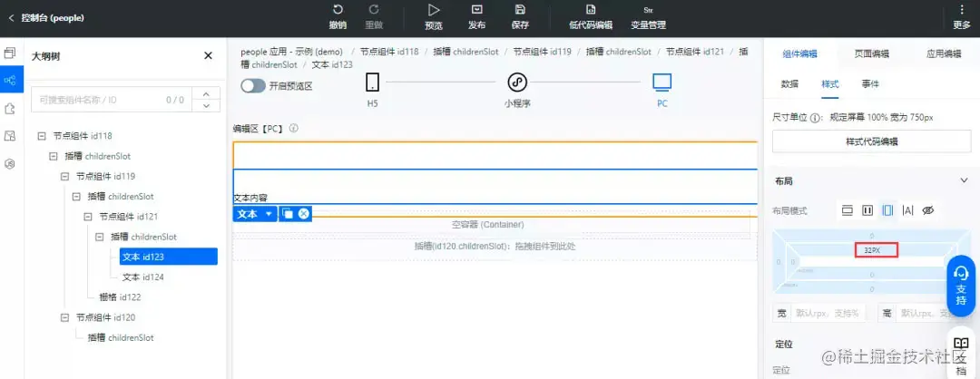Open the 文档 docs floating button
980x379 pixels.
961,353
